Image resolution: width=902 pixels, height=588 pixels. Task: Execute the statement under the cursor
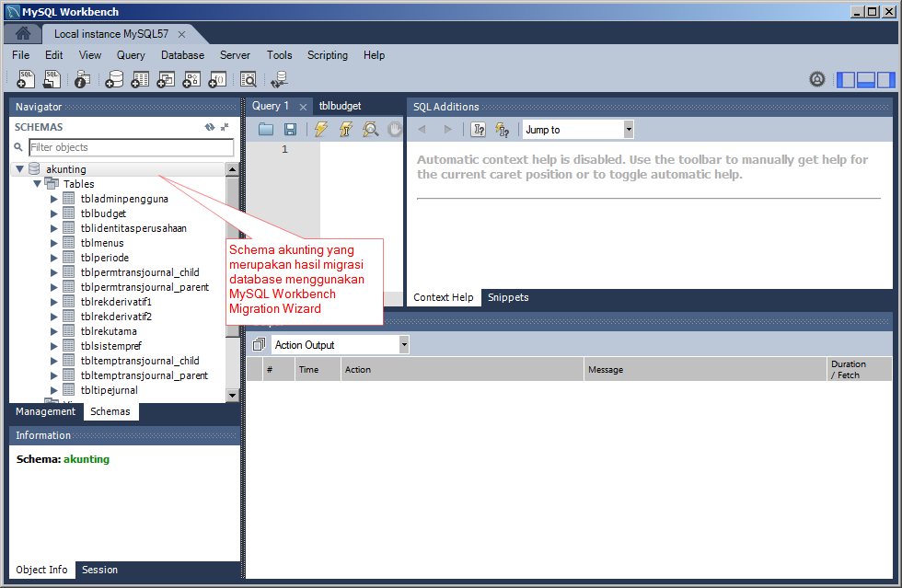(346, 130)
